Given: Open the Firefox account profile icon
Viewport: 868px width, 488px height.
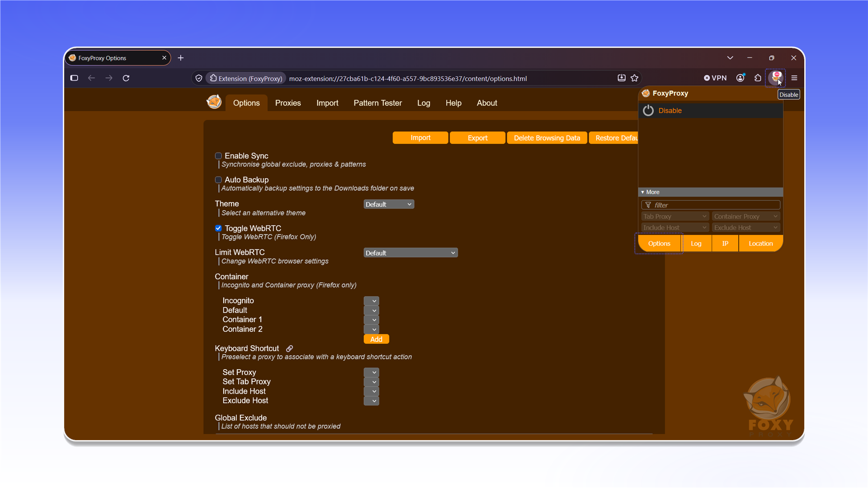Looking at the screenshot, I should click(x=741, y=78).
